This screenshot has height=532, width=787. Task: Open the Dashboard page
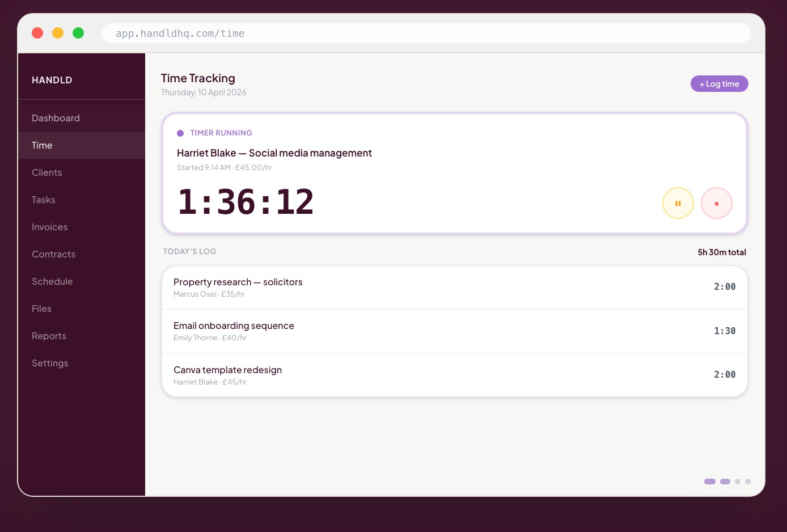tap(56, 118)
